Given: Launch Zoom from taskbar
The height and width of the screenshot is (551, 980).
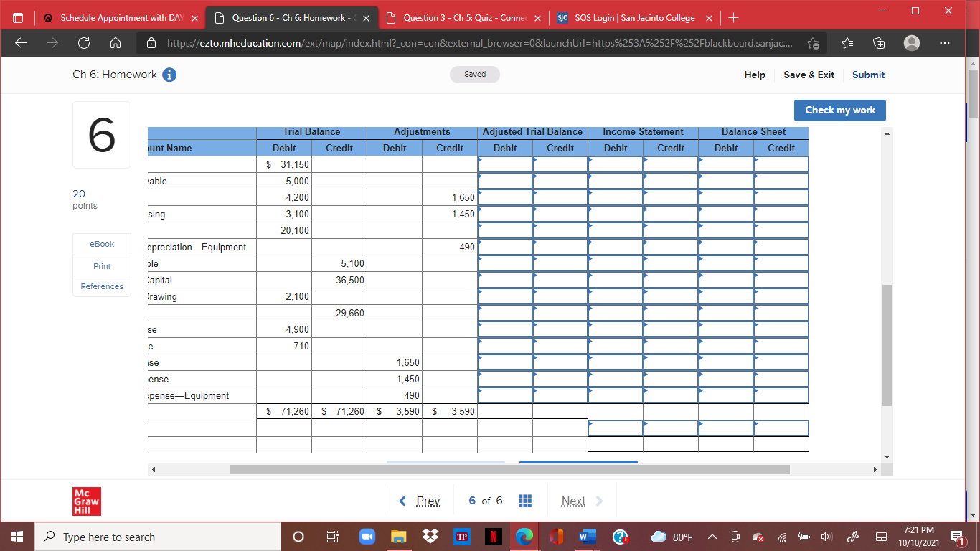Looking at the screenshot, I should (367, 537).
